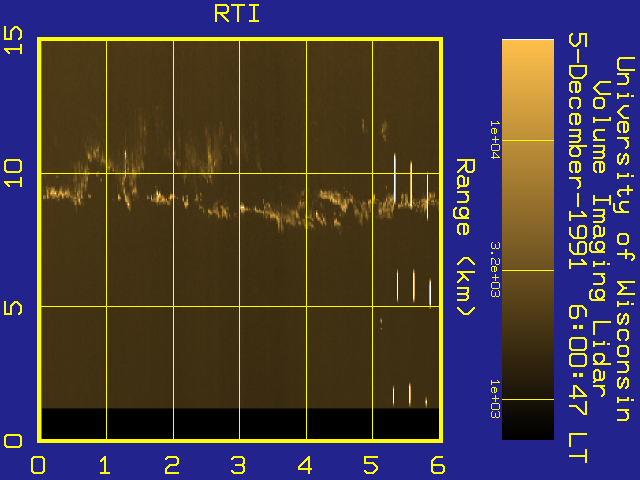This screenshot has width=640, height=480.
Task: Click the Range (km) axis label
Action: (x=465, y=238)
